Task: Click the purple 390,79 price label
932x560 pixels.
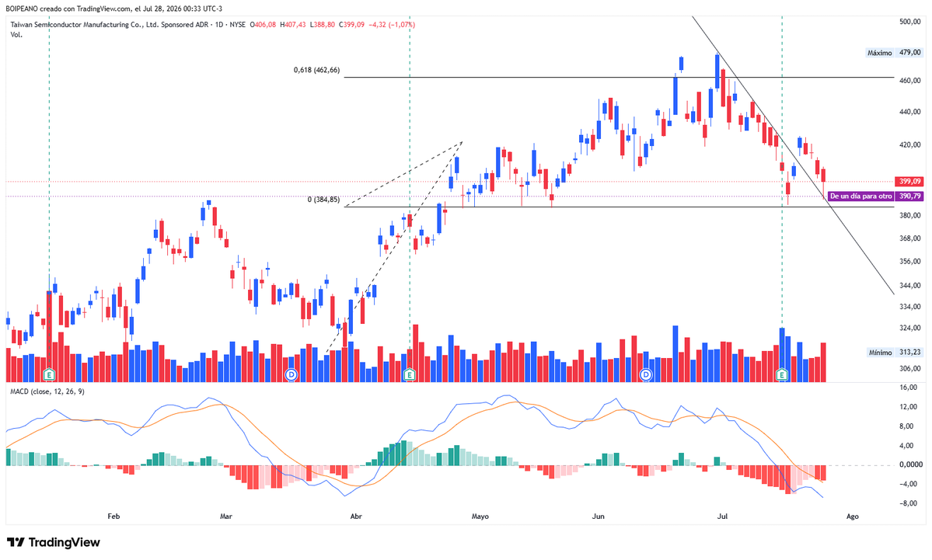Action: 909,197
